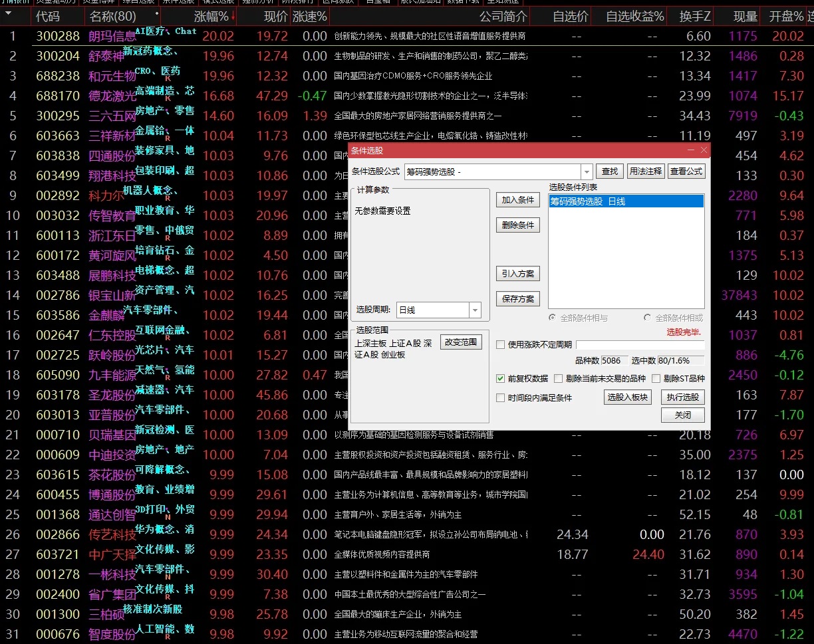The width and height of the screenshot is (814, 644).
Task: Sort by 现价 column header
Action: pos(275,16)
